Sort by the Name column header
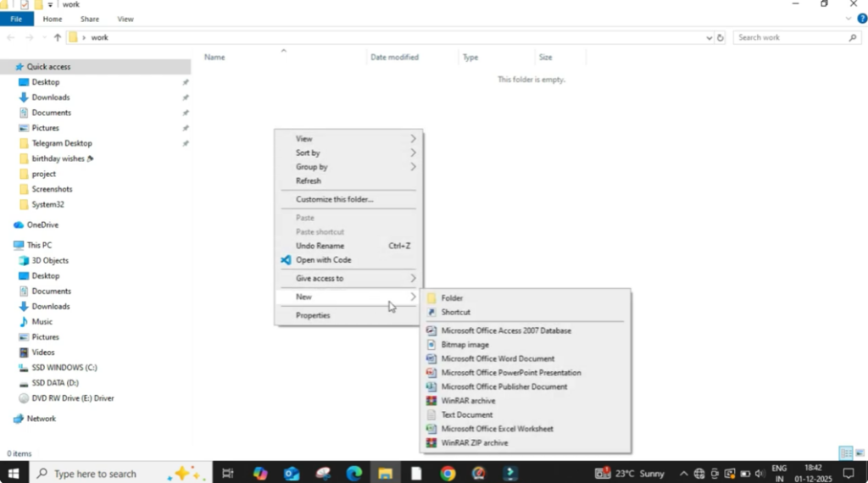This screenshot has width=868, height=483. (214, 57)
